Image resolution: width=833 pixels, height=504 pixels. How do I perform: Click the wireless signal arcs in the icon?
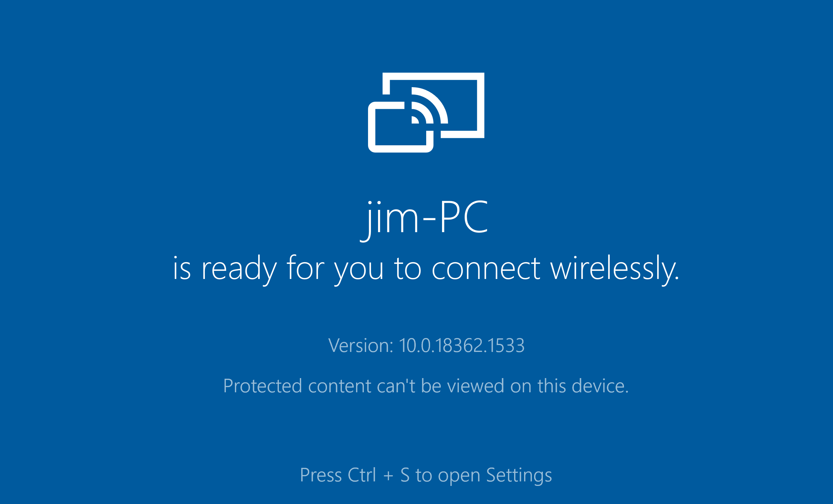click(x=429, y=105)
